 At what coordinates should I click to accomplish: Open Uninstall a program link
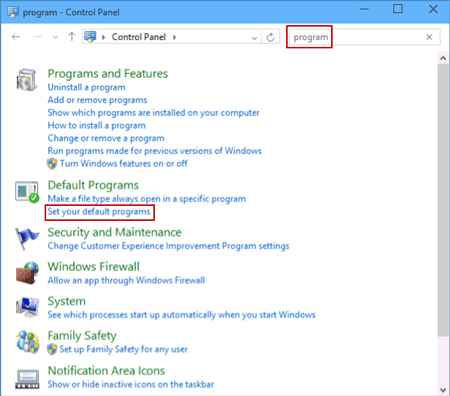point(87,87)
